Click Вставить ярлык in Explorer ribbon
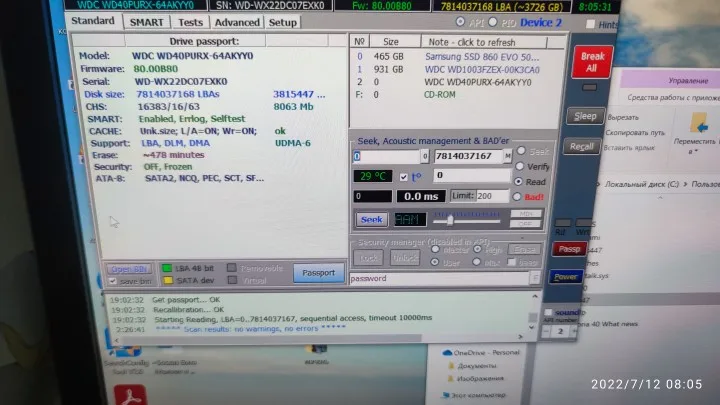720x405 pixels. click(x=629, y=148)
